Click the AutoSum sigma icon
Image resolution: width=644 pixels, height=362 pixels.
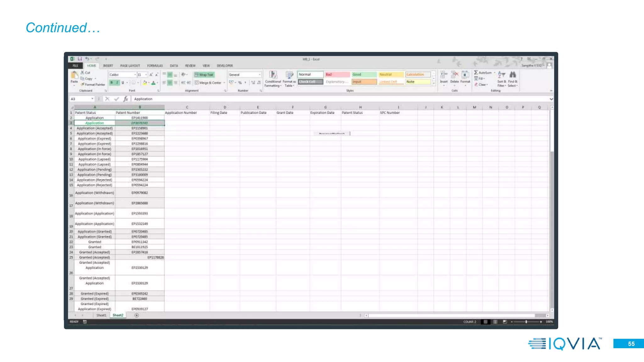click(x=476, y=73)
